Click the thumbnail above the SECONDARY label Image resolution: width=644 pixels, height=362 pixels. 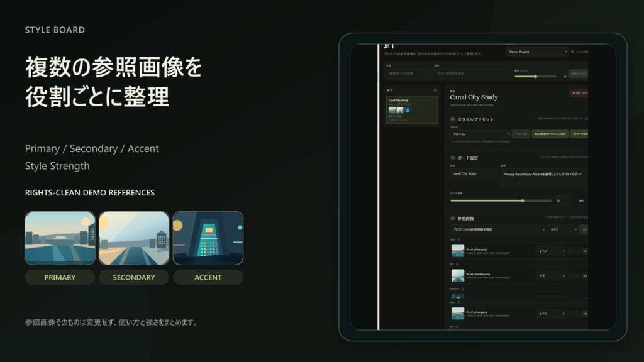click(x=134, y=238)
